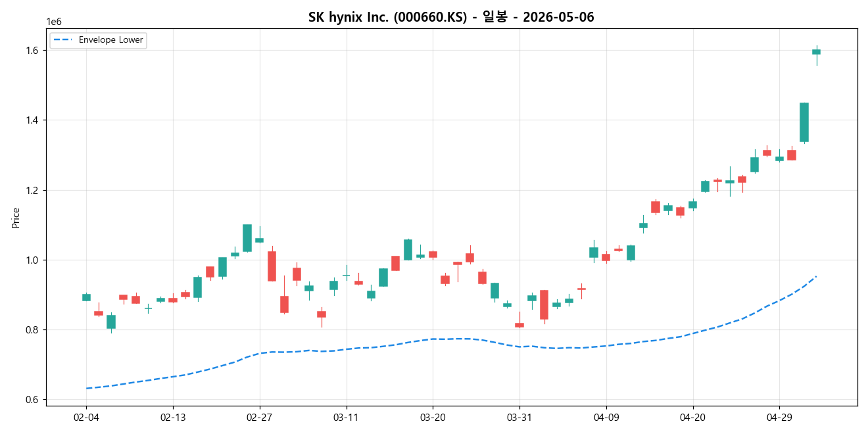Image resolution: width=868 pixels, height=434 pixels.
Task: Click the 'Envelope Lower' legend label
Action: pyautogui.click(x=110, y=40)
